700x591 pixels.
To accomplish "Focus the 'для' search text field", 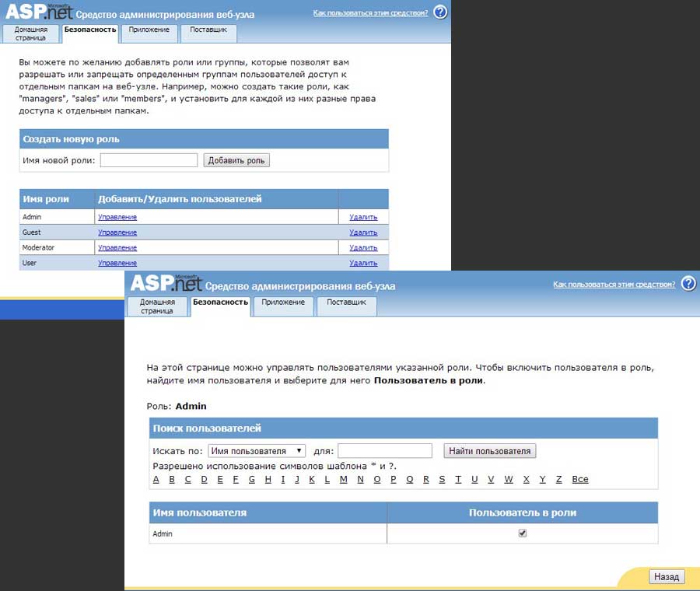I will click(x=385, y=451).
